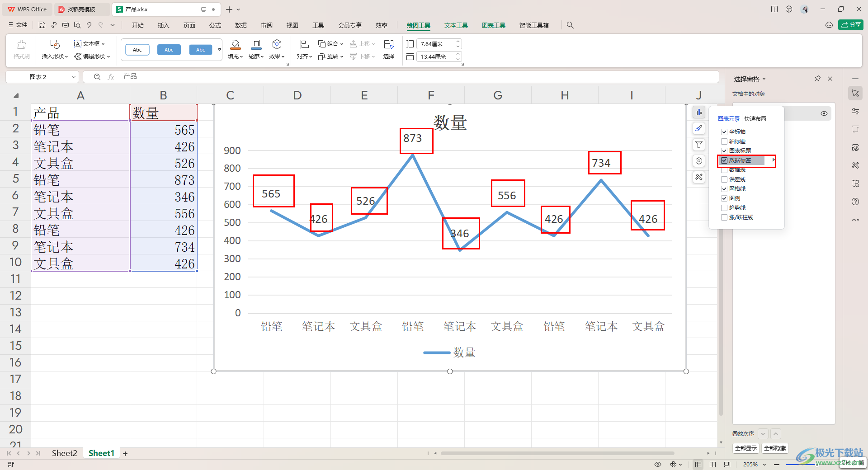This screenshot has height=470, width=868.
Task: Click the 全部隐藏 (Hide All) button
Action: click(775, 448)
